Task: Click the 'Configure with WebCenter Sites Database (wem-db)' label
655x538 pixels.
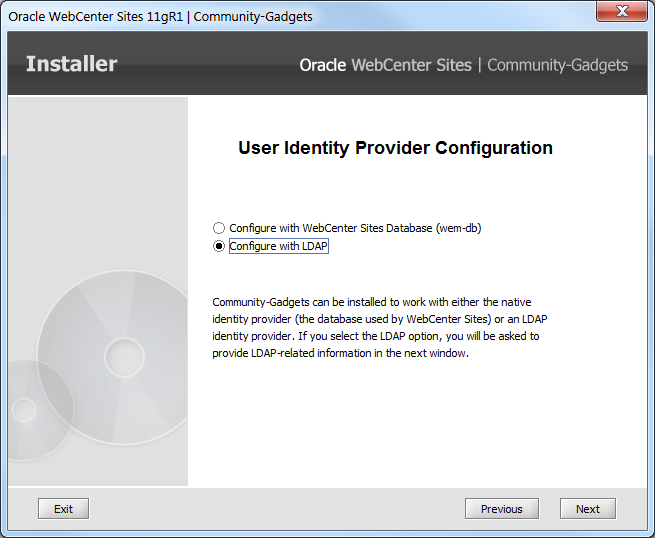Action: (355, 228)
